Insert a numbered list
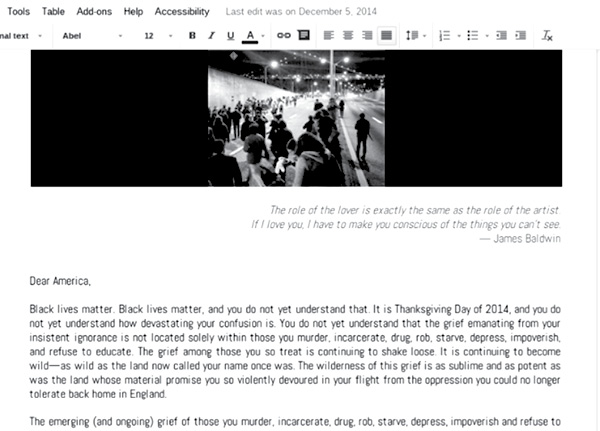600x431 pixels. click(x=445, y=36)
